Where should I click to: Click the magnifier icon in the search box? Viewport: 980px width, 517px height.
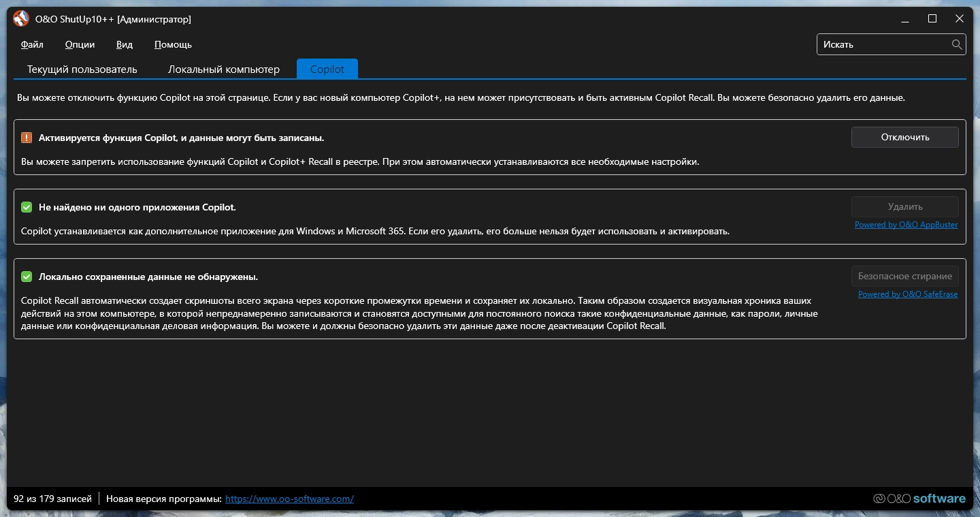point(956,44)
